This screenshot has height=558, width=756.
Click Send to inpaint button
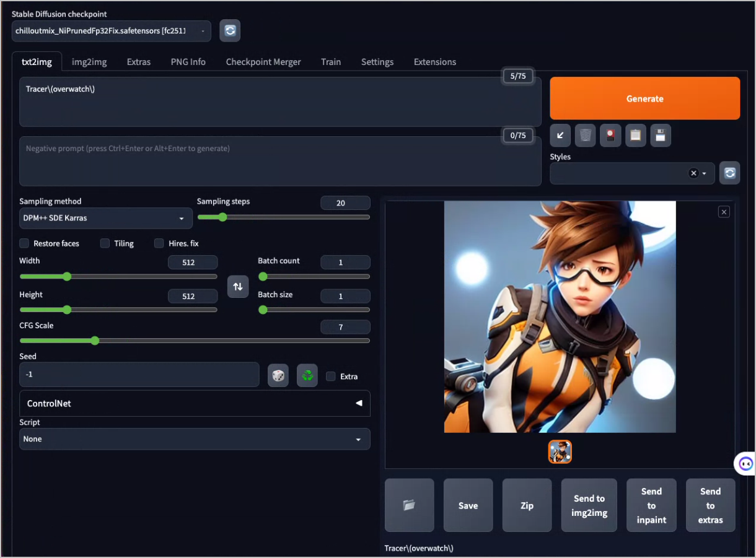click(651, 505)
